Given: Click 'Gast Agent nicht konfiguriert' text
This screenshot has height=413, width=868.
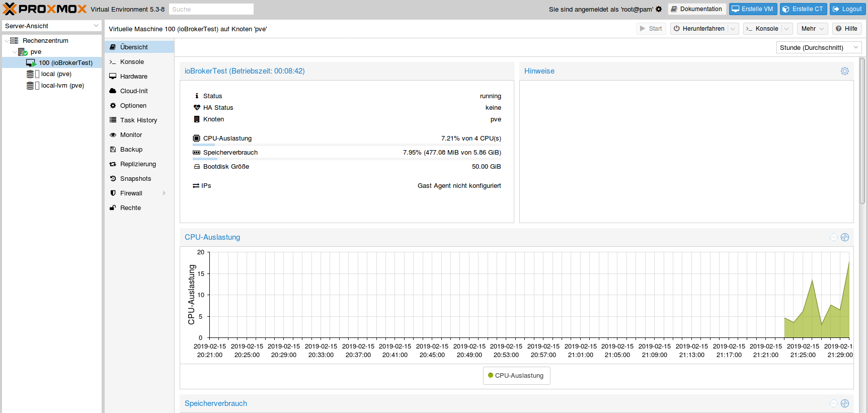Looking at the screenshot, I should (x=459, y=186).
